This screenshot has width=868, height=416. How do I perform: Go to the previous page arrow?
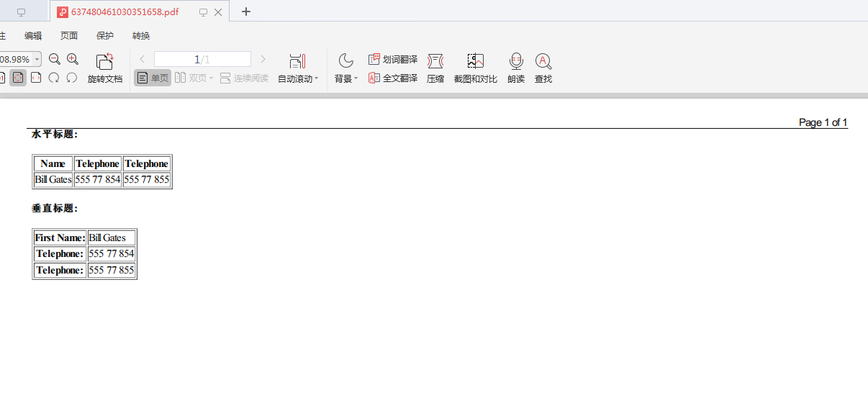pos(143,59)
